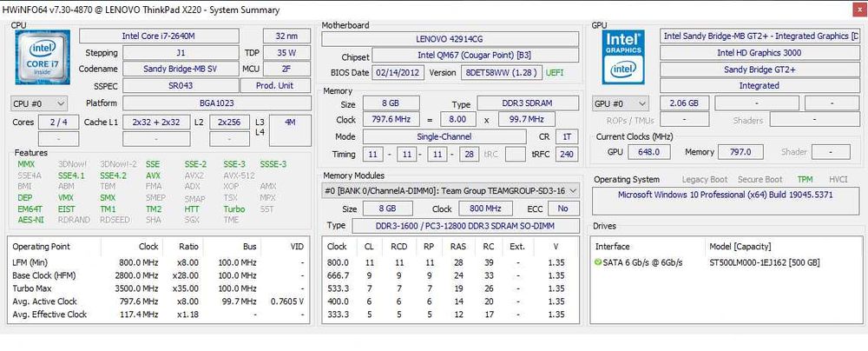The width and height of the screenshot is (868, 351).
Task: Click the Prod. Unit field
Action: click(275, 86)
